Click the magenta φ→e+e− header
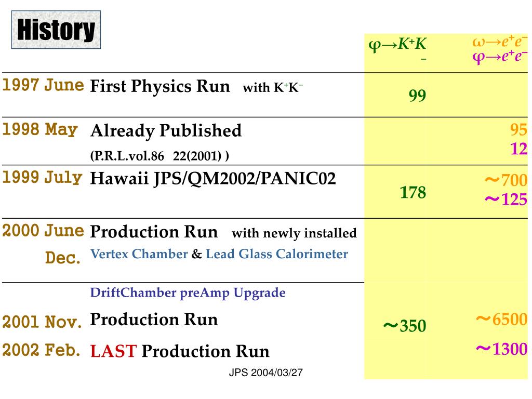This screenshot has width=532, height=399. 500,56
